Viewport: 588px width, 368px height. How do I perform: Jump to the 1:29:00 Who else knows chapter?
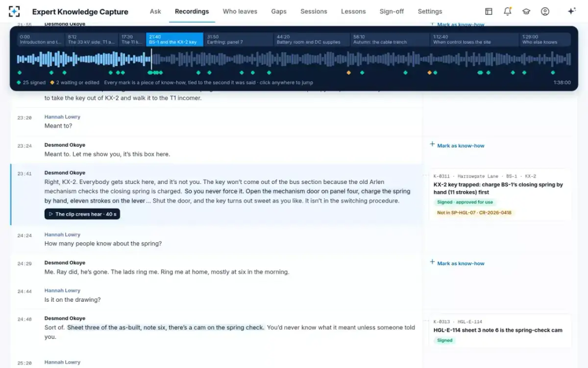coord(545,39)
